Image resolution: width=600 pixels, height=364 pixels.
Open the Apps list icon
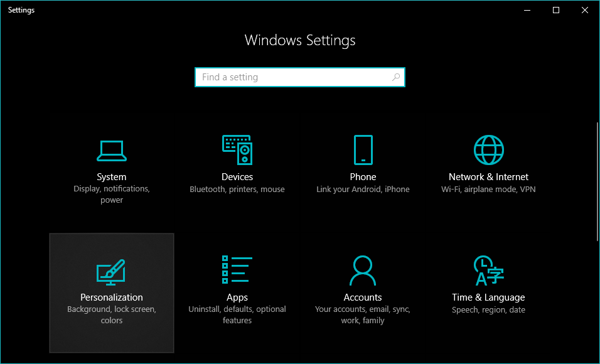click(x=237, y=270)
